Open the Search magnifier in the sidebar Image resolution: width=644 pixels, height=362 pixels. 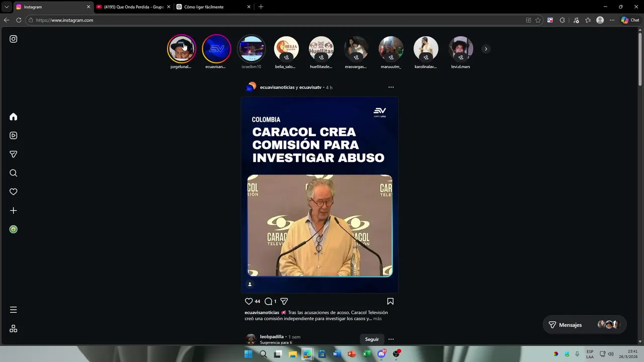tap(14, 173)
